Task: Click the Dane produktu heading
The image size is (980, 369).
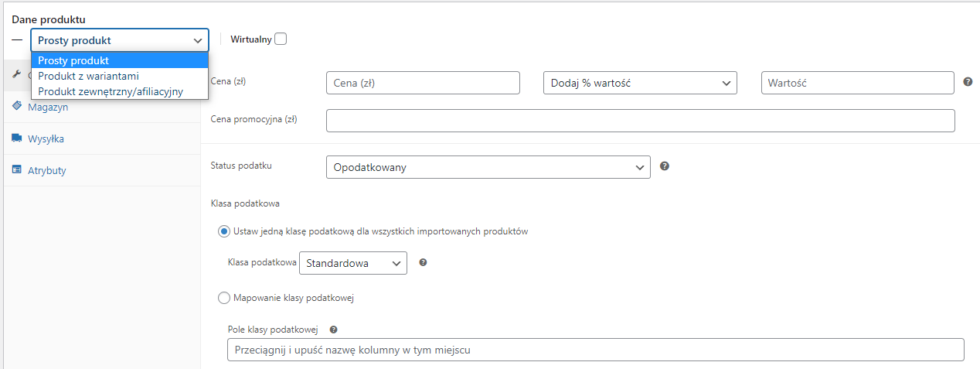Action: click(x=49, y=19)
